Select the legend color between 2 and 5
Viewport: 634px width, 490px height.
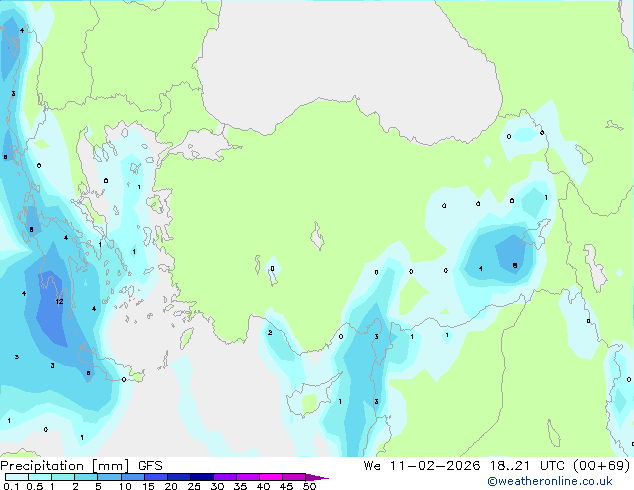pos(86,477)
